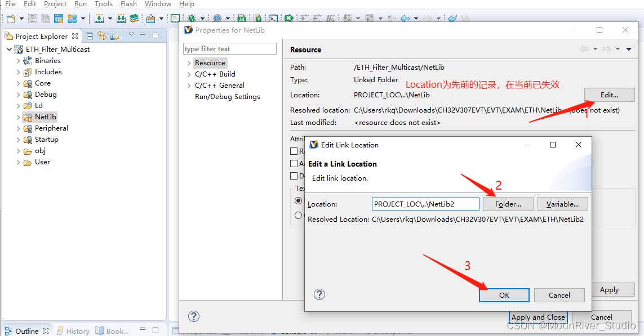Screen dimensions: 644x336
Task: Select the second (unselected) radio button in Properties
Action: [299, 216]
